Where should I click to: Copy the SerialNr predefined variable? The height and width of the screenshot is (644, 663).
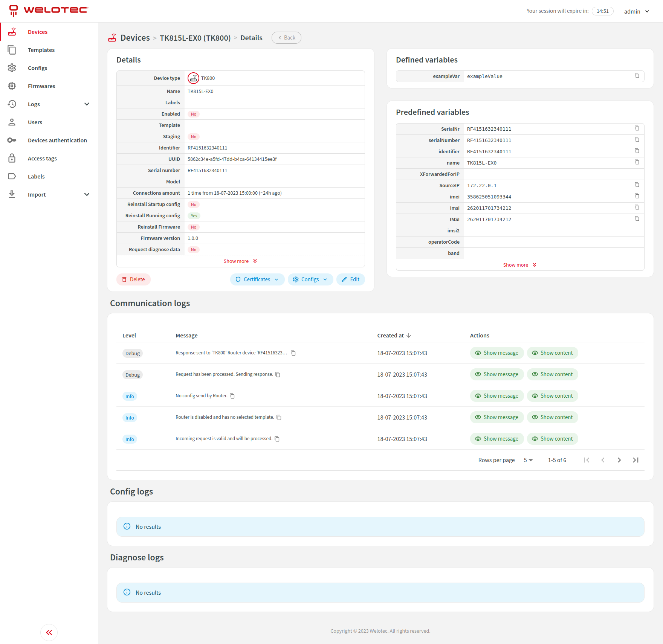(x=637, y=128)
